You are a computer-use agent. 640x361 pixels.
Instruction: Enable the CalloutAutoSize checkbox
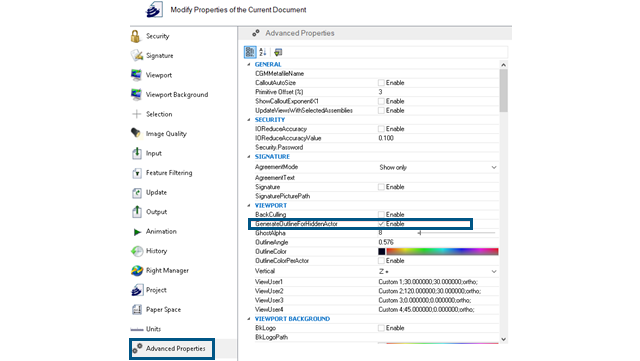pos(381,83)
